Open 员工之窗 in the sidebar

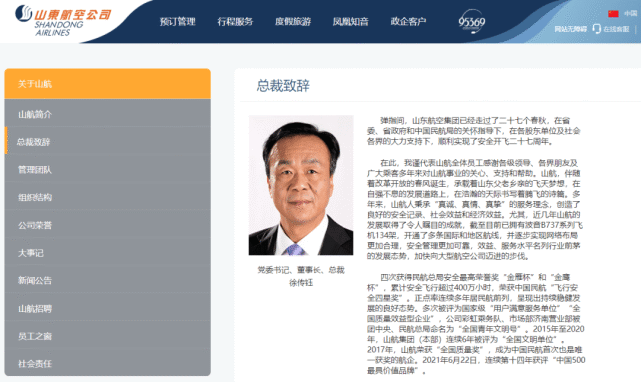pos(108,336)
